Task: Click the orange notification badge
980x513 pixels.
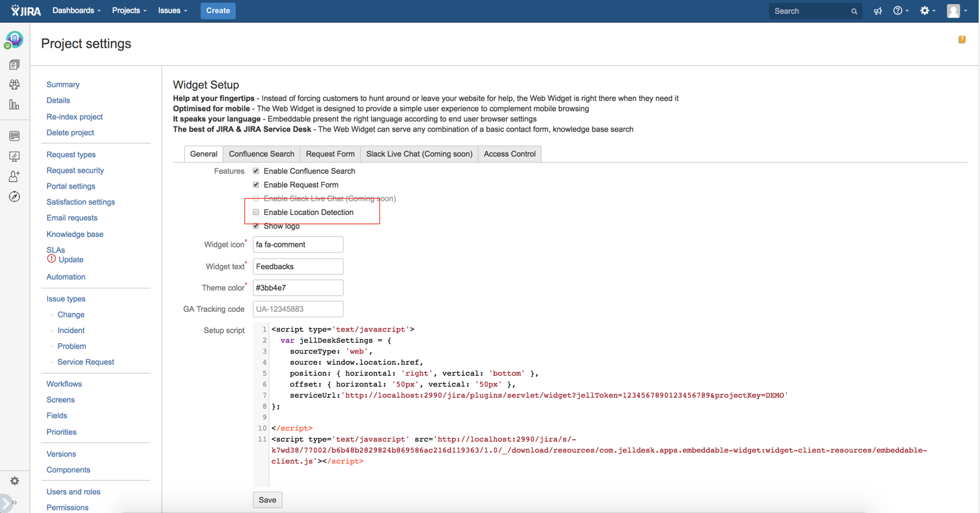Action: click(x=962, y=39)
